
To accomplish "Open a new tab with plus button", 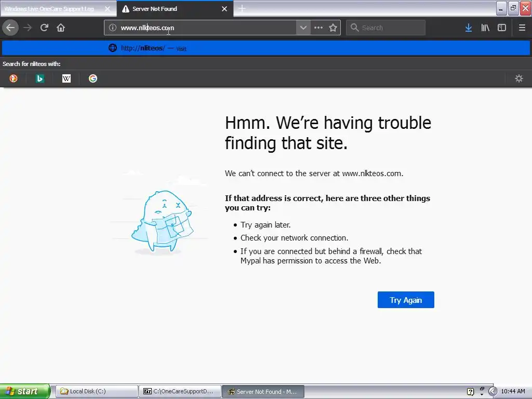I will click(x=242, y=8).
